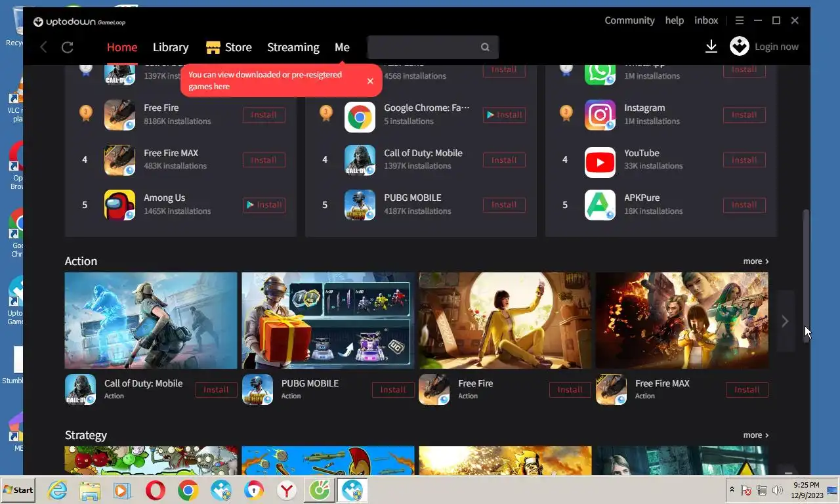Expand more Action games
Viewport: 840px width, 504px height.
(756, 261)
